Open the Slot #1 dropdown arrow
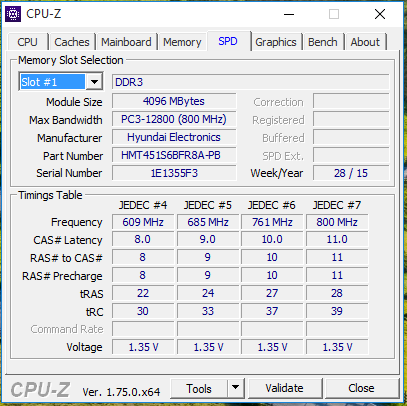 (94, 82)
